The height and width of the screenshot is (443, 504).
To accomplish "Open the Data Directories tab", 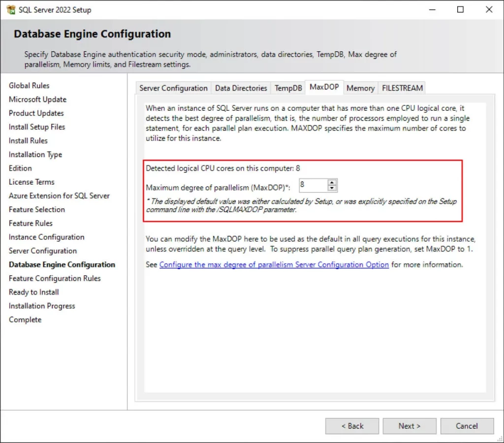I will pyautogui.click(x=241, y=88).
